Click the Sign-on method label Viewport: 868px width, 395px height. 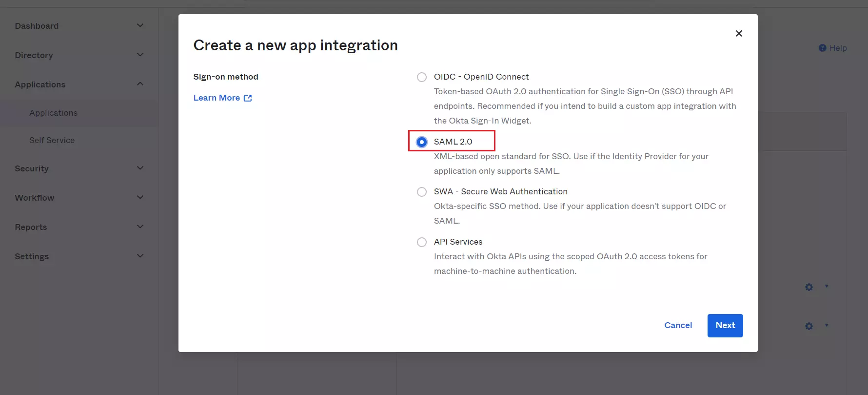[x=226, y=77]
